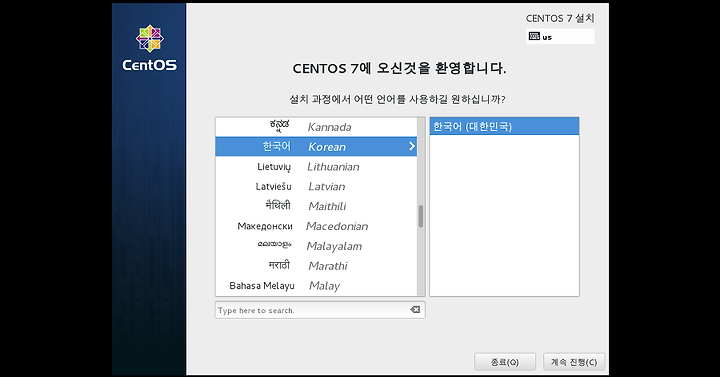Select the Malayalam language entry
The height and width of the screenshot is (377, 720).
pyautogui.click(x=316, y=246)
